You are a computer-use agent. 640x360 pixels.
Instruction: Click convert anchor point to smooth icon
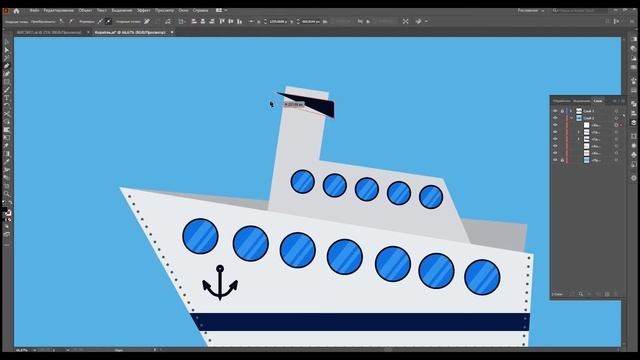coord(71,21)
